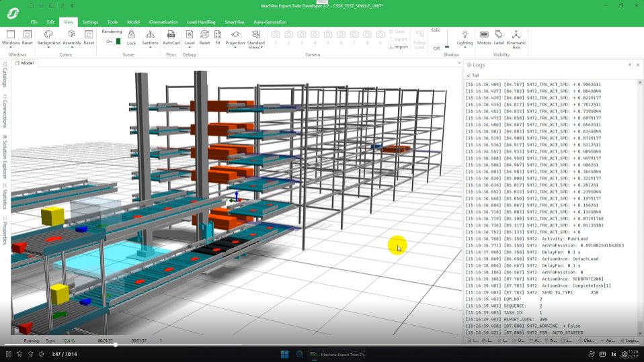644x362 pixels.
Task: Open the Sections tool
Action: [150, 37]
